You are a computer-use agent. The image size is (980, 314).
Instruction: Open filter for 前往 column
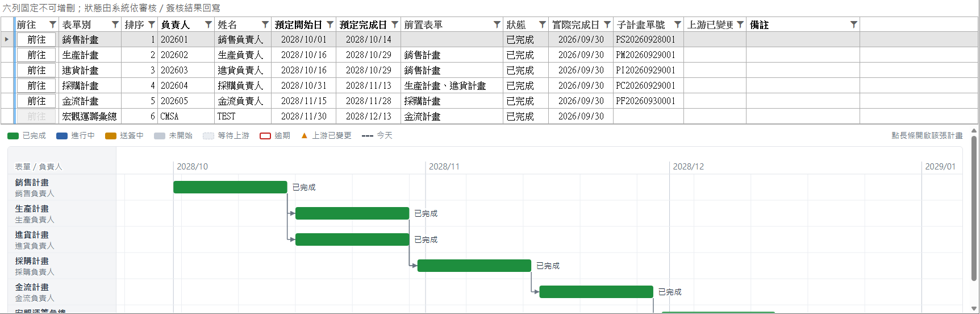pyautogui.click(x=53, y=24)
